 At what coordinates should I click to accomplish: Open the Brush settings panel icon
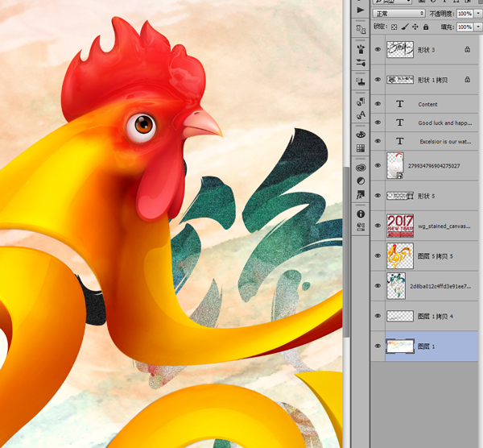pyautogui.click(x=361, y=63)
